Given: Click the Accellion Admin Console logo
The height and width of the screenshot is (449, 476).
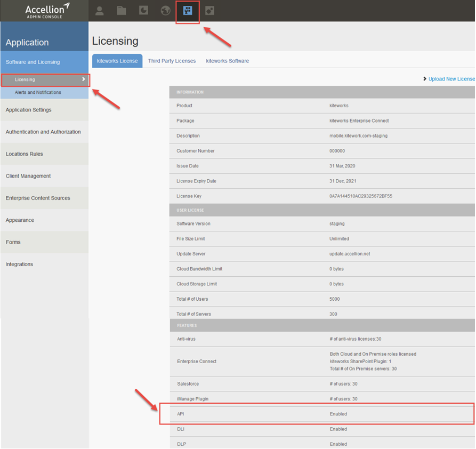Looking at the screenshot, I should tap(47, 10).
